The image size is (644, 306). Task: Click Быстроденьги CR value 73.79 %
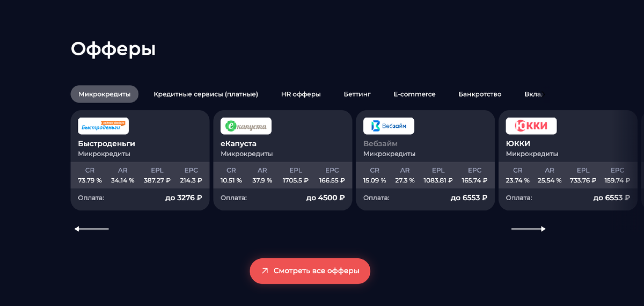coord(90,180)
